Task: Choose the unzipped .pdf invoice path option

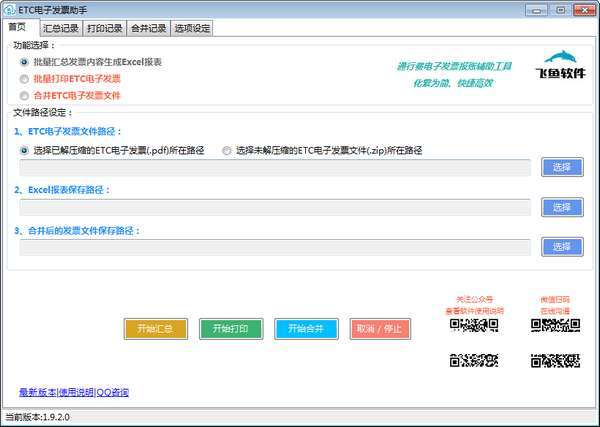Action: 24,150
